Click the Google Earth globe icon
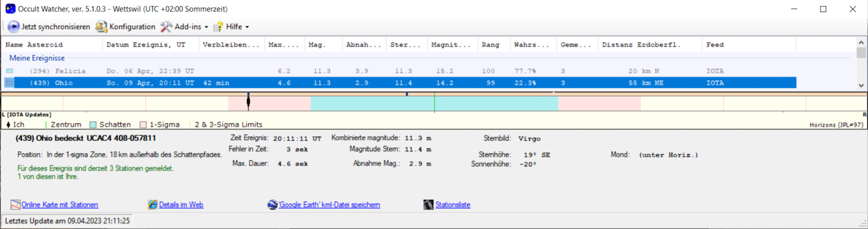 (x=273, y=205)
